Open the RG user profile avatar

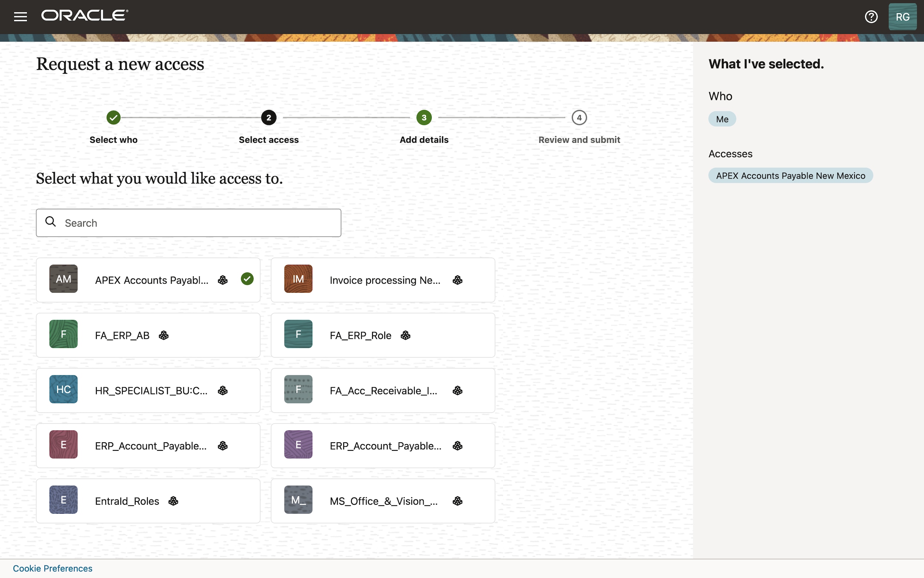tap(902, 17)
